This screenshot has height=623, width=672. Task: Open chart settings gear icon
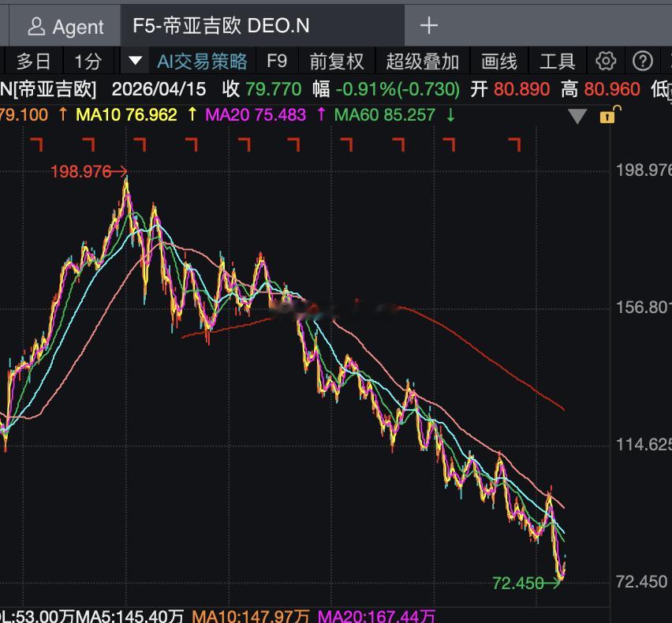tap(606, 61)
